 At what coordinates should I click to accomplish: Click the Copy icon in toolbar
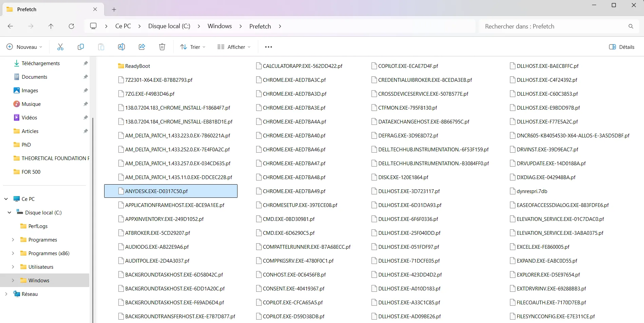pyautogui.click(x=81, y=47)
